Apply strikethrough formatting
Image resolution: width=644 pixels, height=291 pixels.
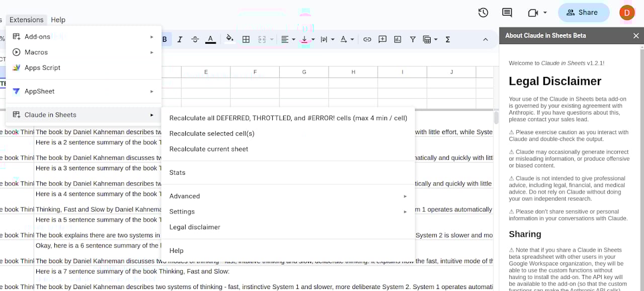pyautogui.click(x=195, y=39)
